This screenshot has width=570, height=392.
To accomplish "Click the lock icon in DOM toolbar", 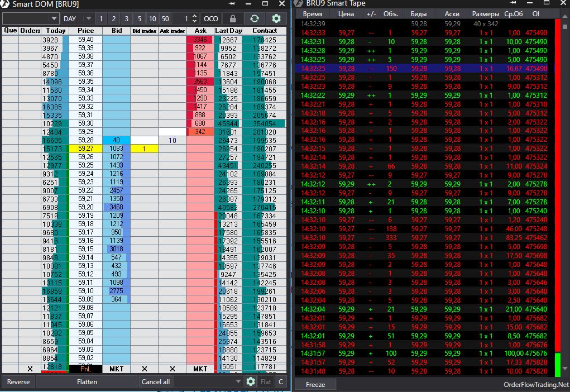I will click(x=233, y=18).
